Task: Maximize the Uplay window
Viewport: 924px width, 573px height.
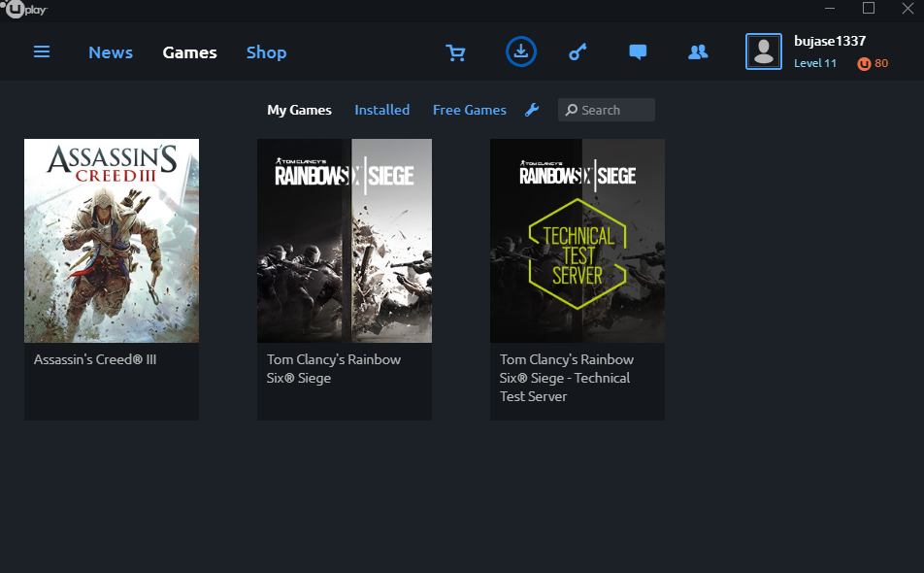Action: [x=869, y=8]
